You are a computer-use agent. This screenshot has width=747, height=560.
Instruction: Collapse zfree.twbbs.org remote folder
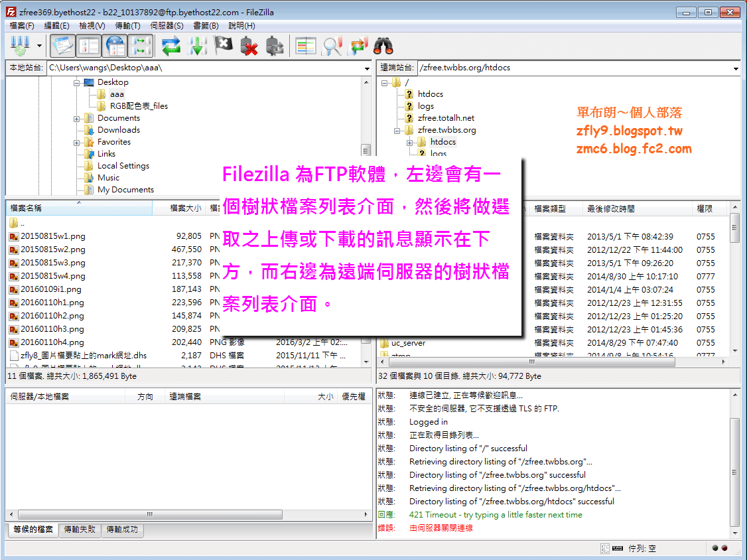tap(397, 131)
